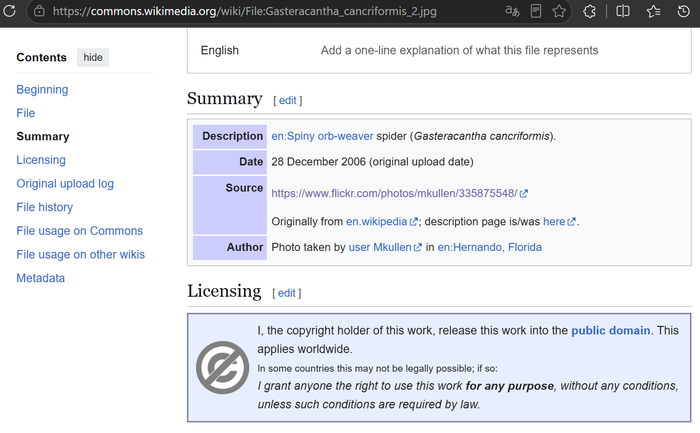Image resolution: width=700 pixels, height=433 pixels.
Task: Click the Description row label
Action: click(230, 136)
